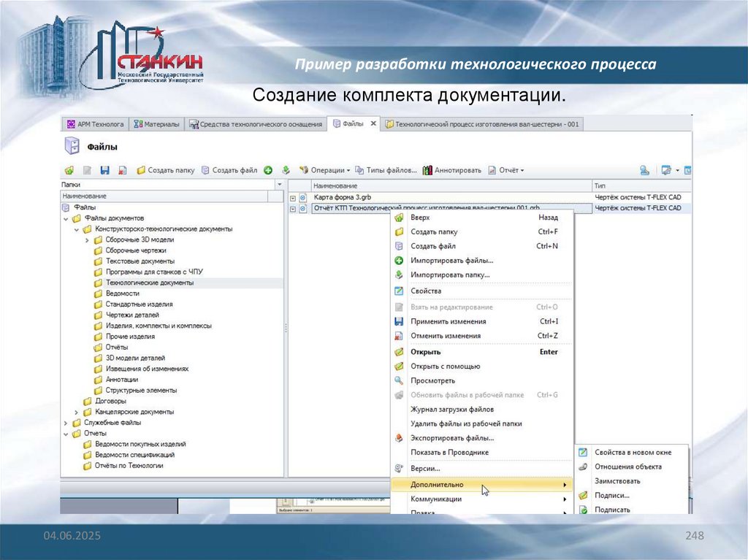Choose Открыть in context menu

click(x=482, y=352)
